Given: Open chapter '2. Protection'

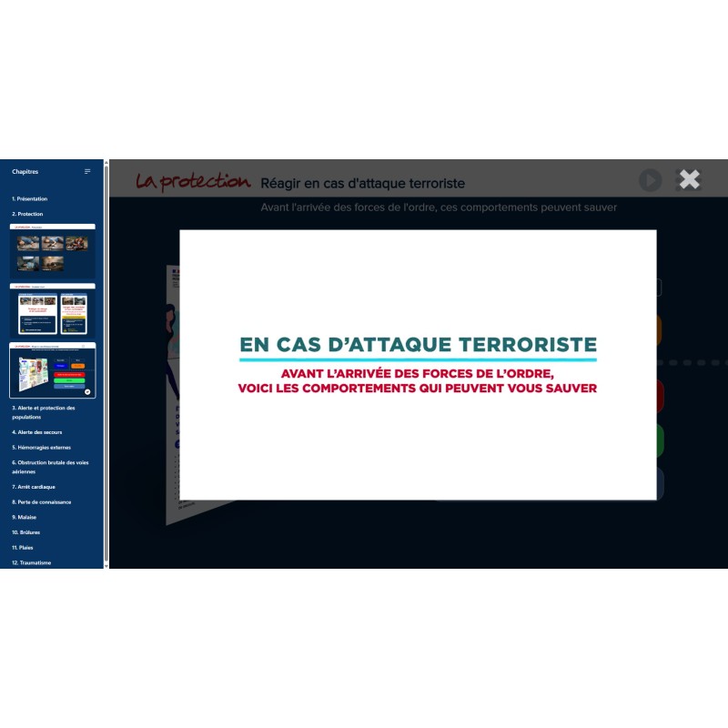Looking at the screenshot, I should 30,214.
